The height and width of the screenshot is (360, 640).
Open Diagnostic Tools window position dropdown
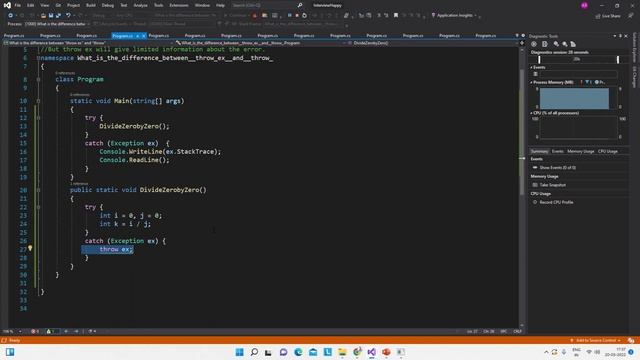(615, 36)
